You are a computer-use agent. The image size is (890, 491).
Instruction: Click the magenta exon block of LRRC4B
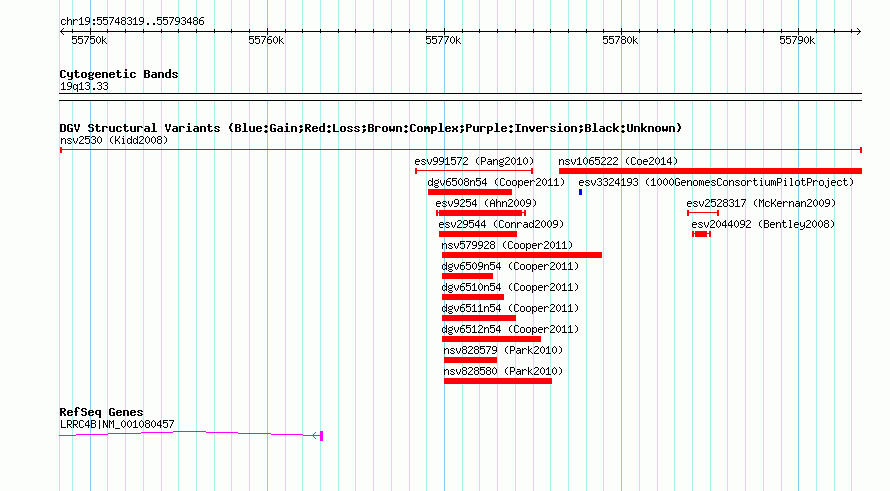tap(321, 436)
